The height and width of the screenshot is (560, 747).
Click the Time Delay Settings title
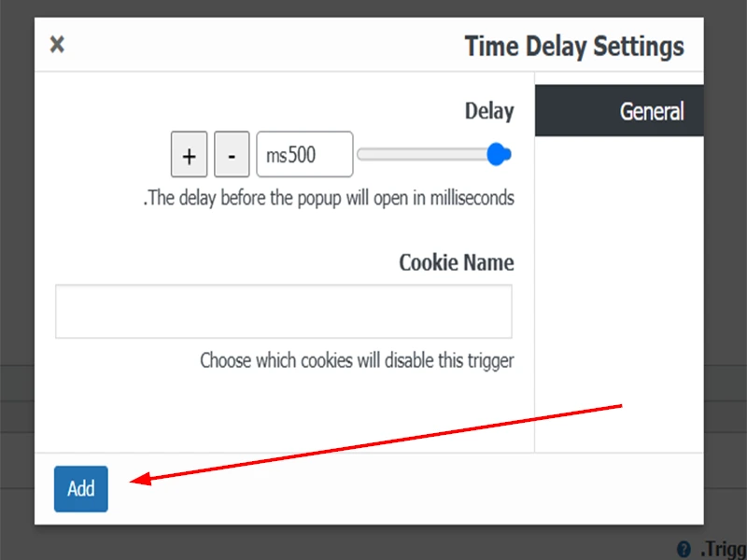(x=574, y=47)
